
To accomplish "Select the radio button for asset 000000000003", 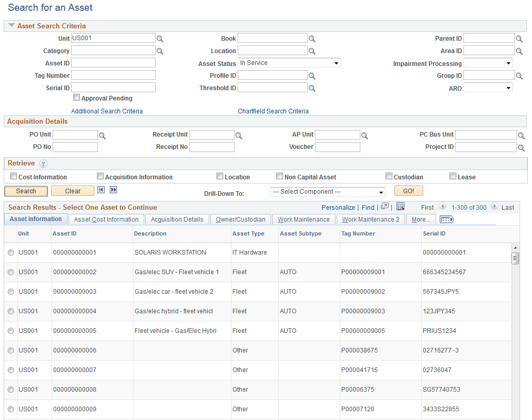I will coord(11,291).
